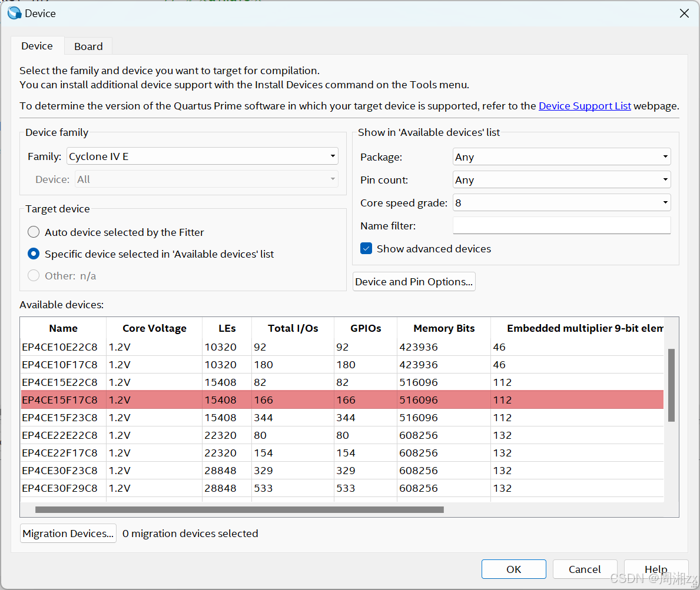Click the Cancel button
700x590 pixels.
point(585,569)
